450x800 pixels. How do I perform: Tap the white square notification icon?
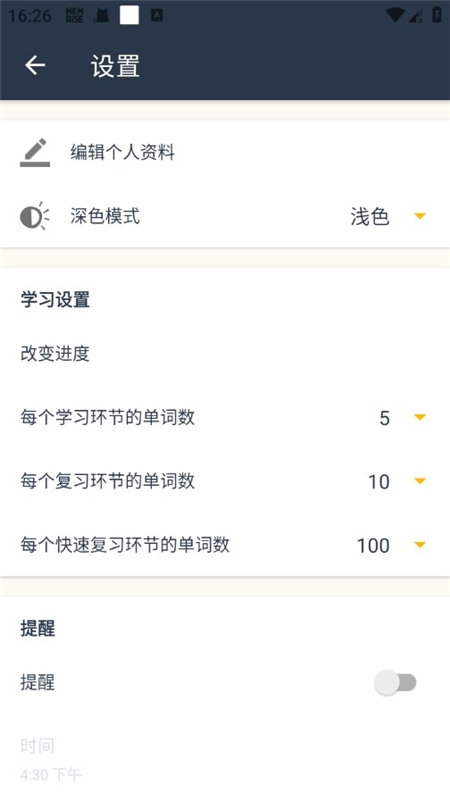129,15
